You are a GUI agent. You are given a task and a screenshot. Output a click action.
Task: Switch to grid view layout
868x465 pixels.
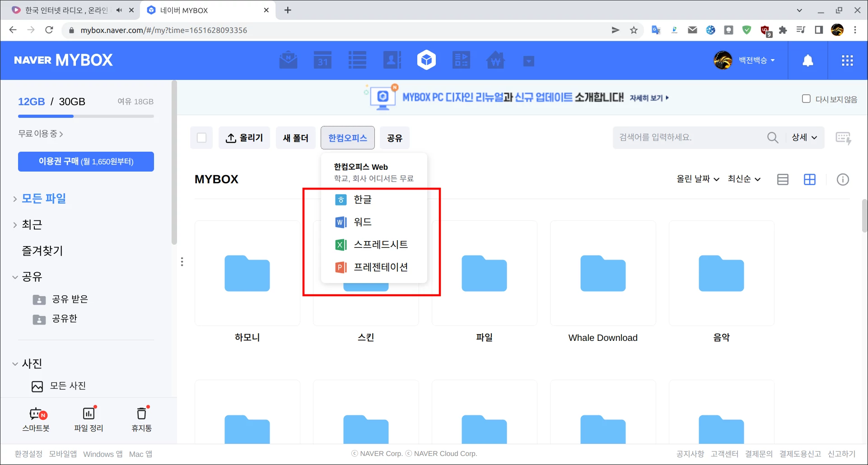[x=810, y=179]
